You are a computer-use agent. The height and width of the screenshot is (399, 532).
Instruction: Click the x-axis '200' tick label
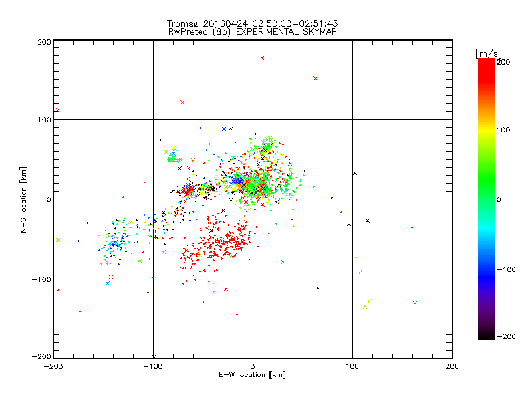coord(452,366)
